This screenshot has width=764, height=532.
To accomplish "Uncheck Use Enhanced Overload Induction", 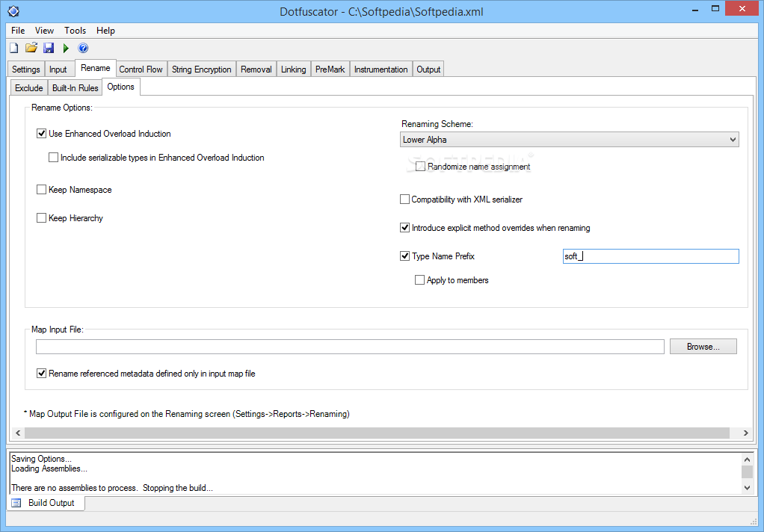I will click(x=42, y=133).
